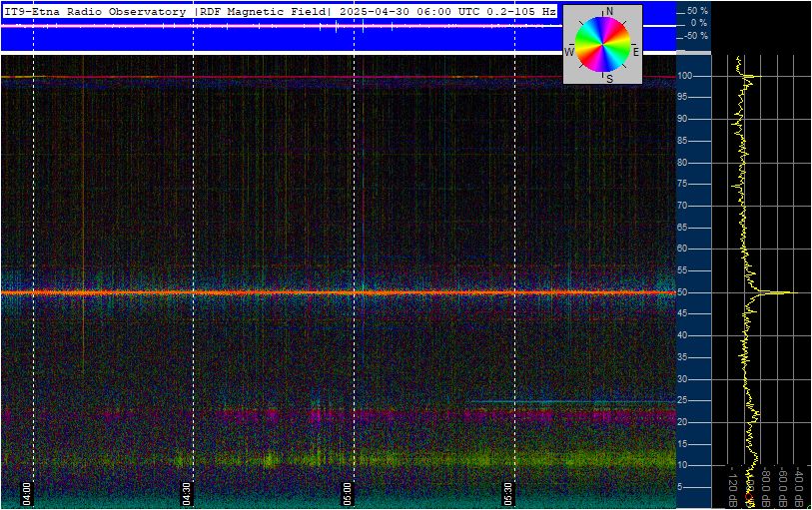Click the 15 Hz frequency axis label
Screen dimensions: 812x510
click(683, 444)
